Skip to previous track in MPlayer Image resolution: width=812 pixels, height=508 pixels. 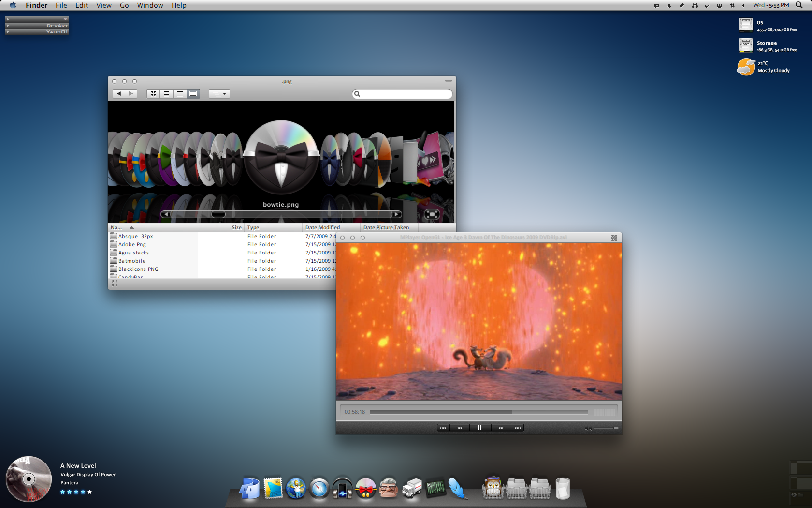point(443,428)
